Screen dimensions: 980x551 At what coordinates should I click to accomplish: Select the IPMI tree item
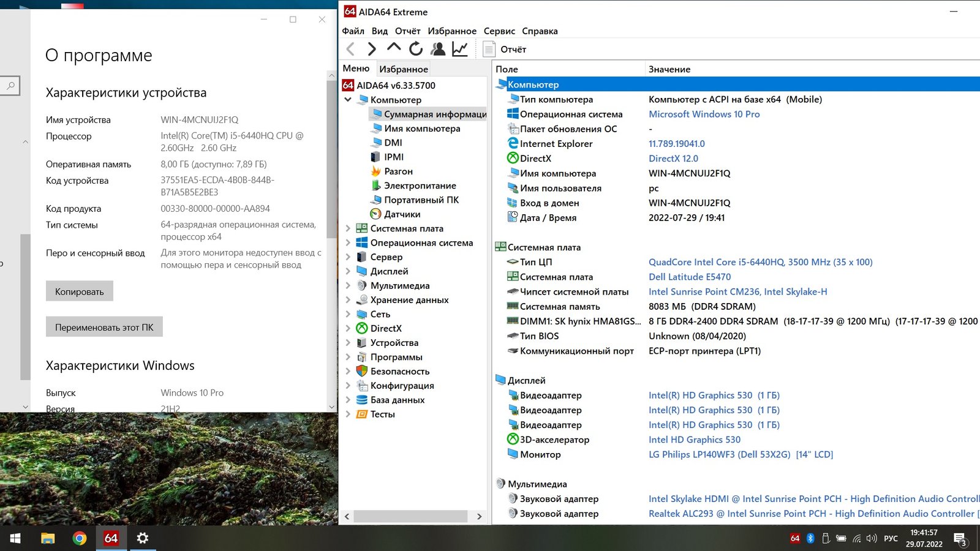(x=394, y=157)
